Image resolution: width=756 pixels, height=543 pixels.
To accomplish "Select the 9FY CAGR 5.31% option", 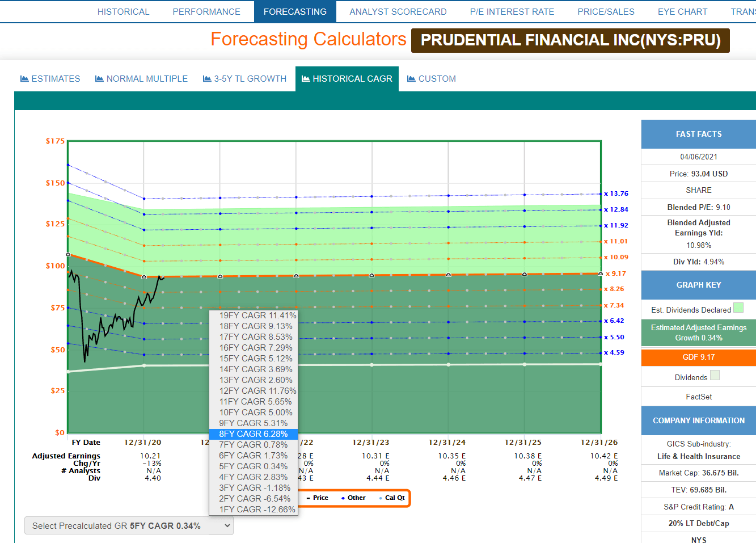I will tap(254, 423).
